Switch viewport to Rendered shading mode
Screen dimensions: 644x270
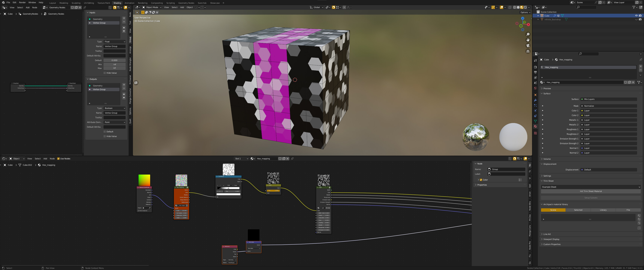click(x=525, y=7)
